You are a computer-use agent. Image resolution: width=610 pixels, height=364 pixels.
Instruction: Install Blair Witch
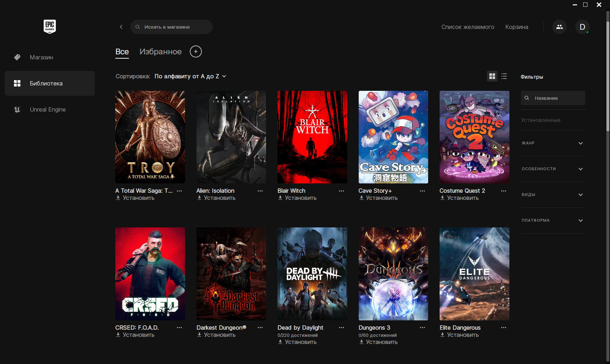[x=297, y=198]
